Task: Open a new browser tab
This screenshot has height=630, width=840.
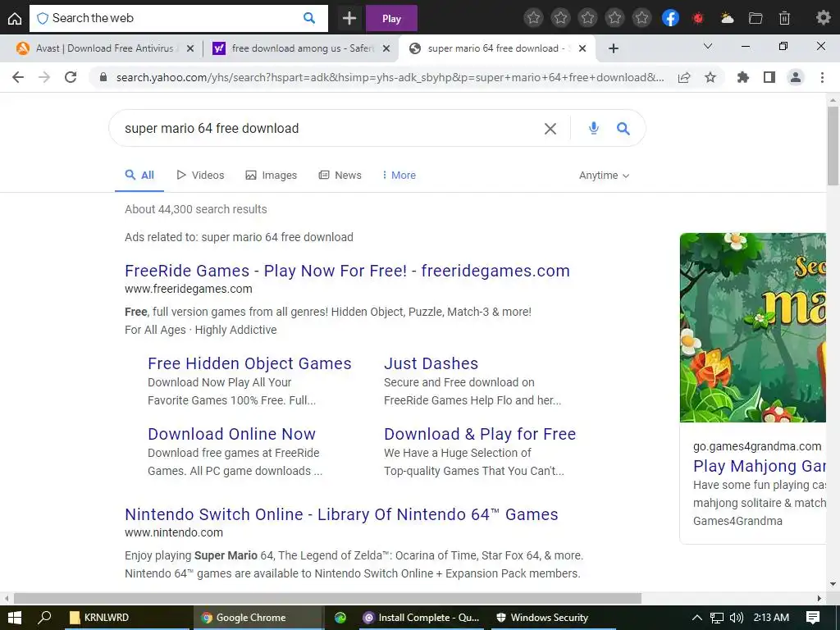Action: coord(614,48)
